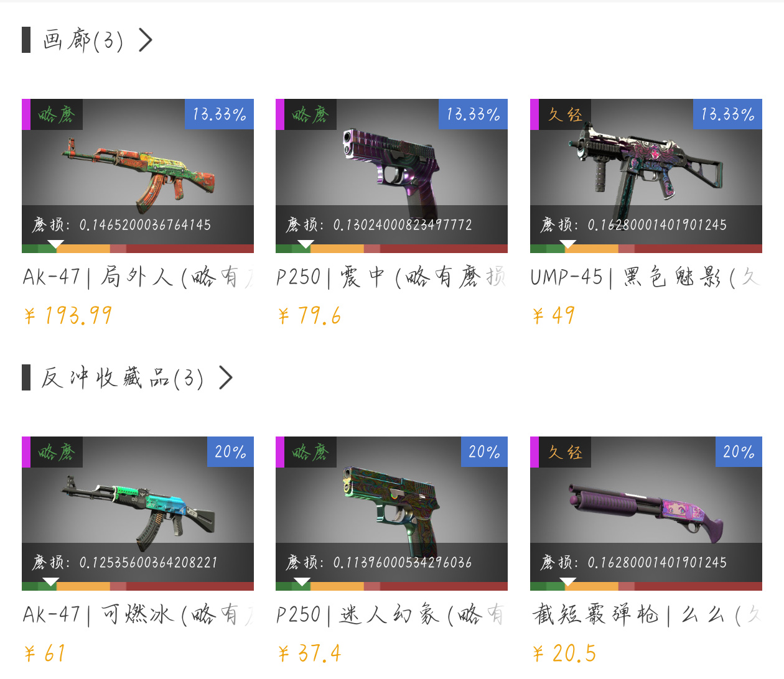Open the UMP-45 | 黑色魅影 title link
This screenshot has width=784, height=679.
[x=646, y=277]
